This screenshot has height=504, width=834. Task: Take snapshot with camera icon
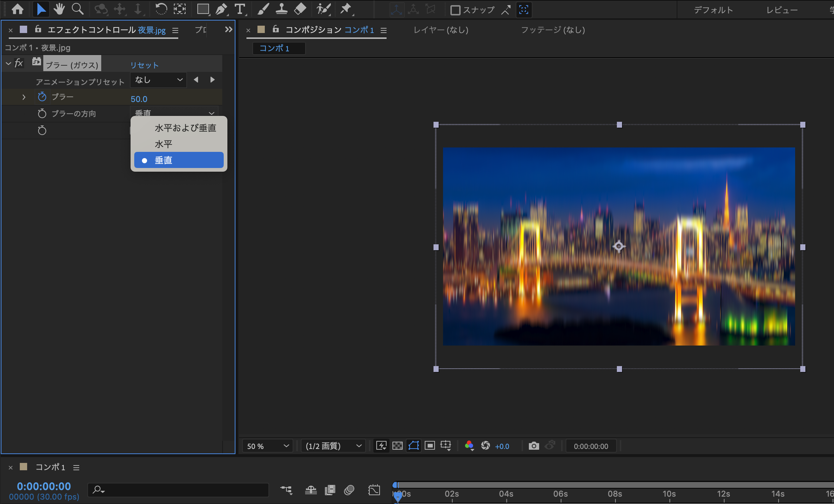pos(534,446)
